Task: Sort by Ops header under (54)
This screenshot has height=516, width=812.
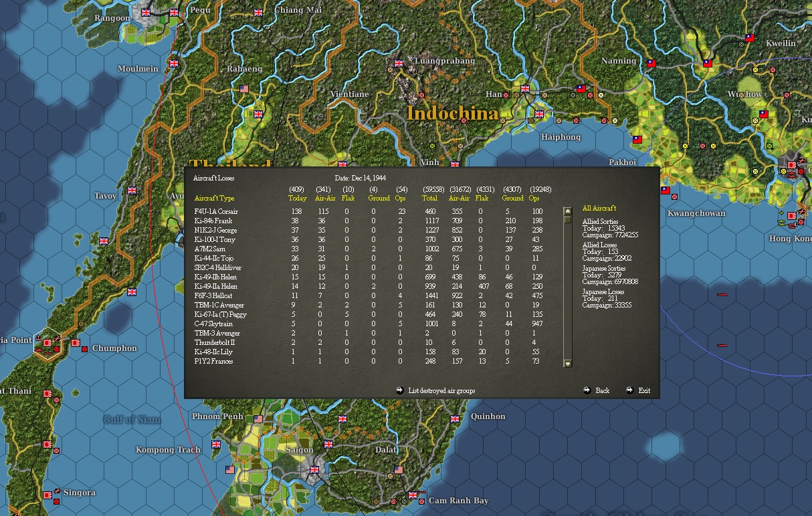Action: [401, 198]
